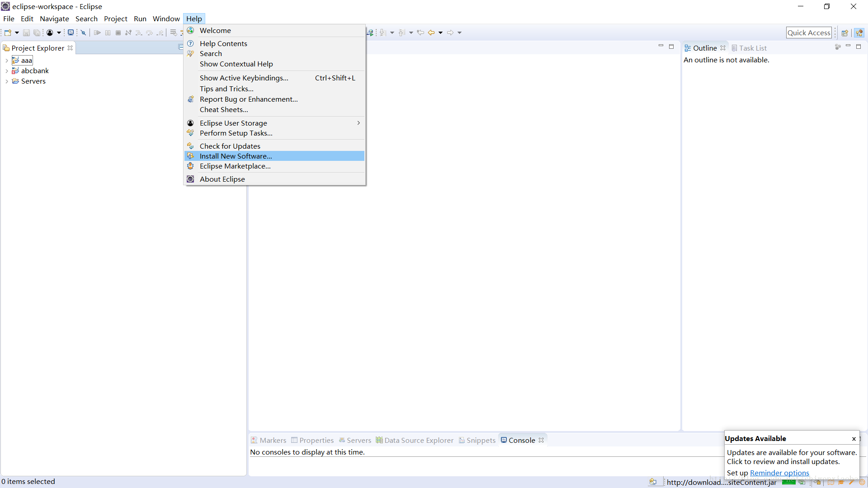Expand the abcbank project node
The width and height of the screenshot is (868, 488).
click(7, 71)
